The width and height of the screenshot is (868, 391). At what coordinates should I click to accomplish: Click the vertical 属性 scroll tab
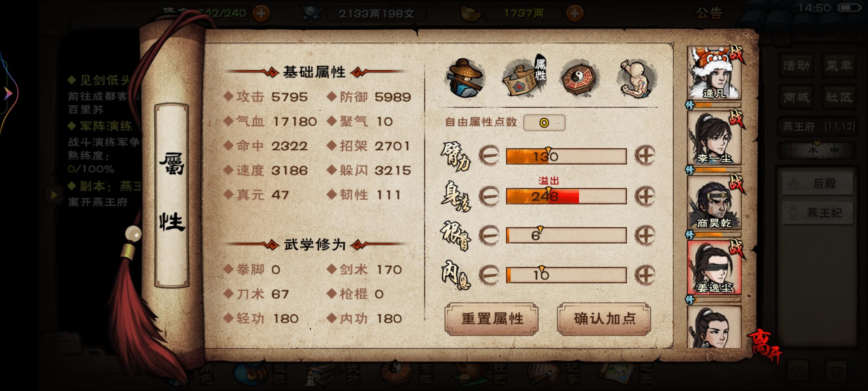(172, 195)
